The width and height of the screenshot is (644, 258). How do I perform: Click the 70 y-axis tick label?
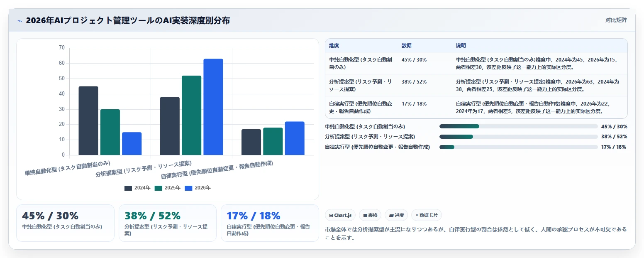click(x=62, y=48)
